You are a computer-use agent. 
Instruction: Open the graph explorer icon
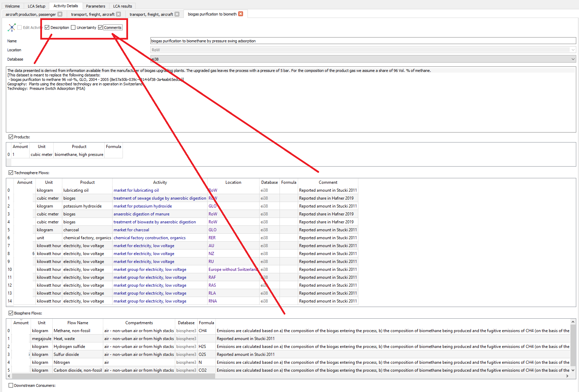11,27
